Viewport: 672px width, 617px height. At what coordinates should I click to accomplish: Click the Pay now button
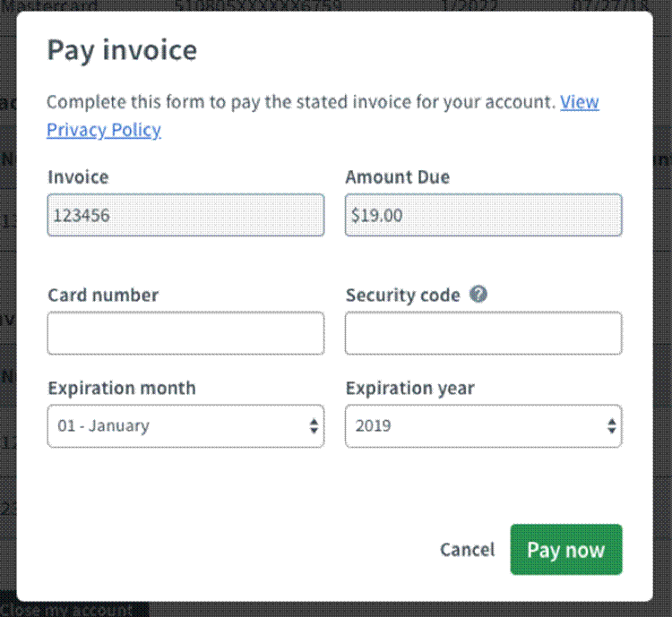566,549
